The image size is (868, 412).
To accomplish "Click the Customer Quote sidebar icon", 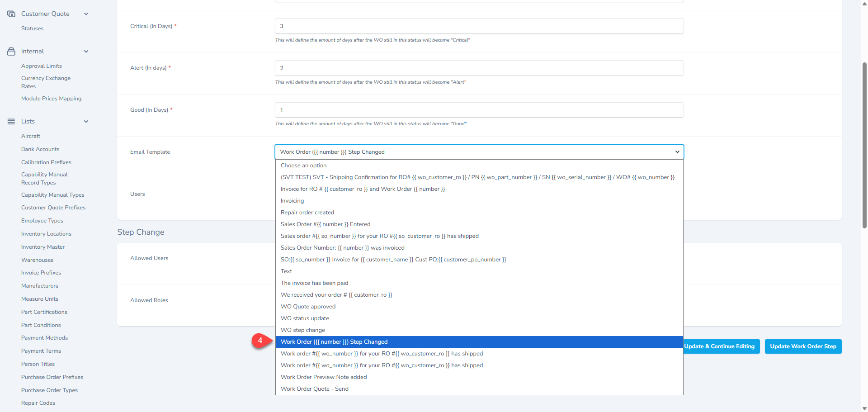I will click(11, 14).
